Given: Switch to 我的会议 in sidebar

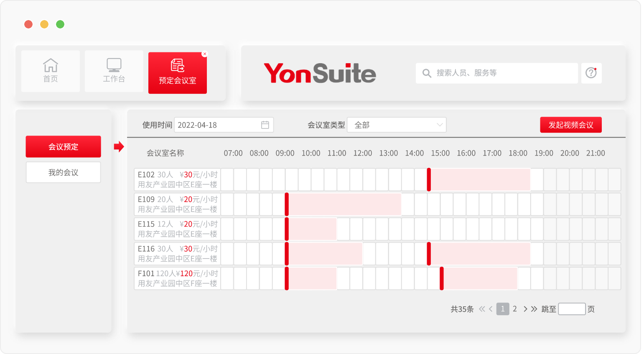Looking at the screenshot, I should [x=63, y=172].
